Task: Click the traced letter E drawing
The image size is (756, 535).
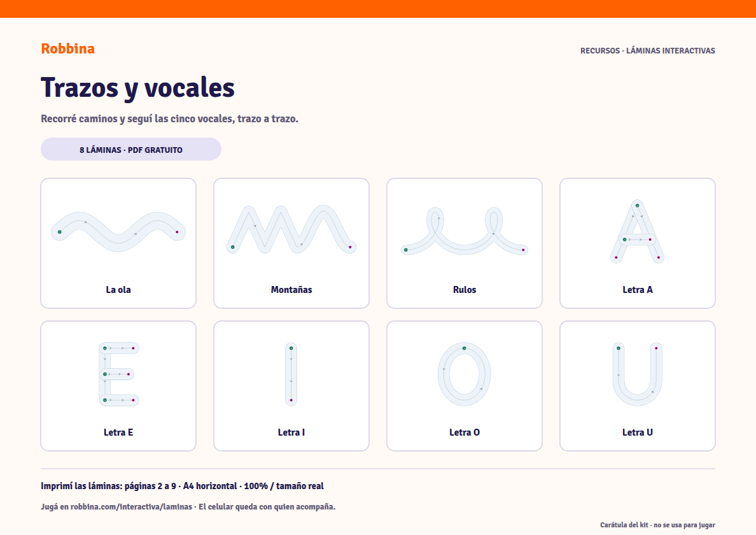Action: [118, 374]
